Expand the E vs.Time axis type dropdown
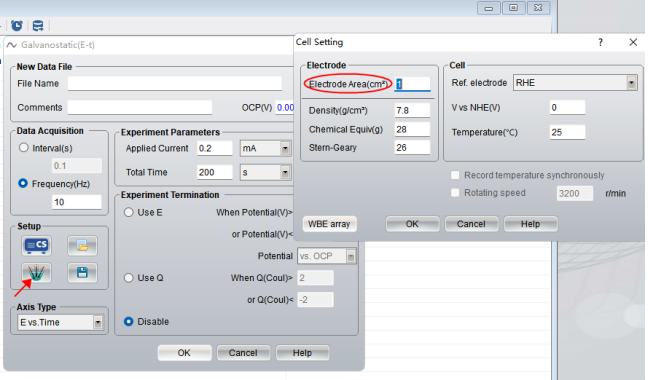Viewport: 648px width, 380px height. click(x=98, y=322)
